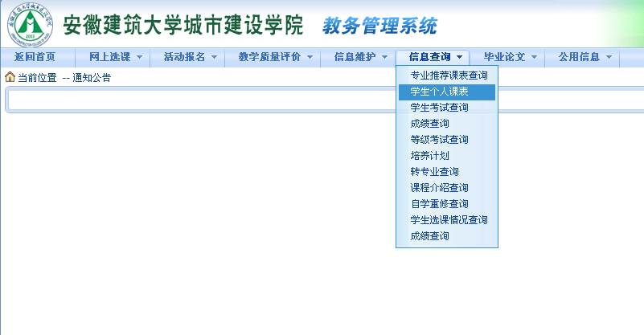Expand the 教学质量评价 menu
Image resolution: width=644 pixels, height=335 pixels.
tap(275, 57)
